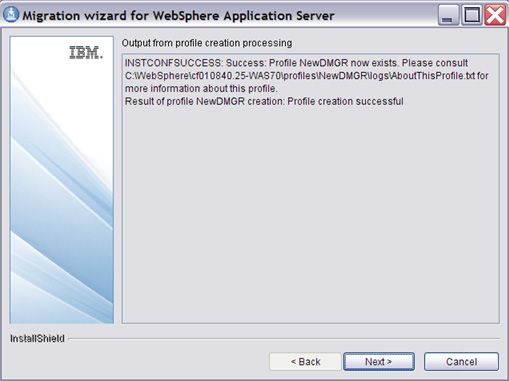Viewport: 509px width, 381px height.
Task: Maximize the Migration wizard window
Action: point(471,15)
